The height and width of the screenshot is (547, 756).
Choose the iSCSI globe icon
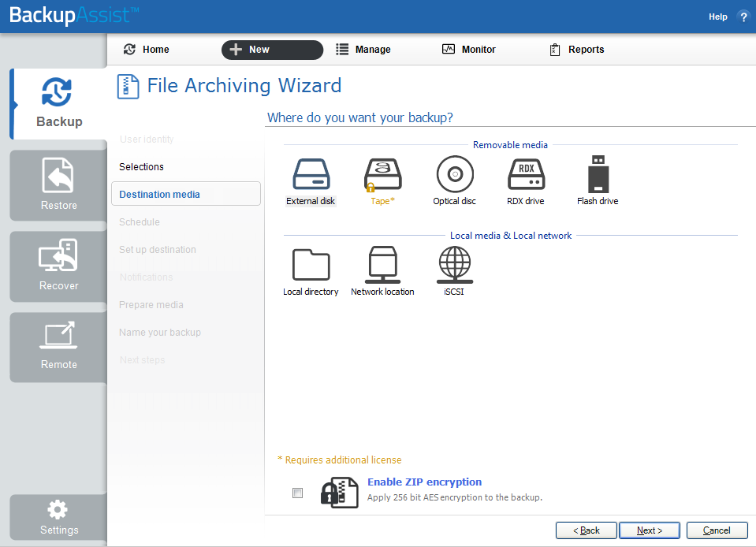point(454,271)
